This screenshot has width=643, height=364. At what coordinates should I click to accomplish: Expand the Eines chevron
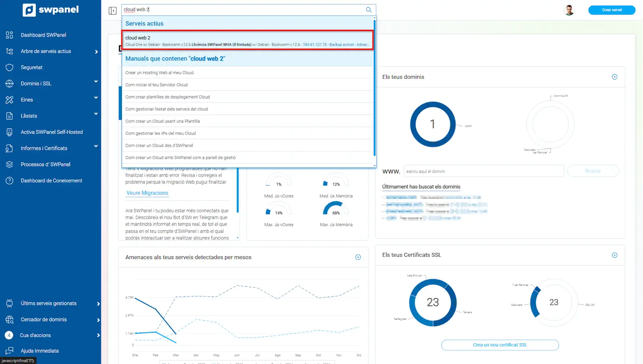click(x=96, y=98)
